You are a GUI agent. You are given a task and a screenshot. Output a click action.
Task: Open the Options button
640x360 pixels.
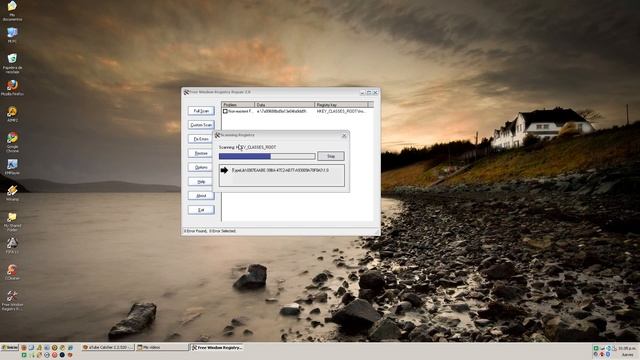pos(200,167)
